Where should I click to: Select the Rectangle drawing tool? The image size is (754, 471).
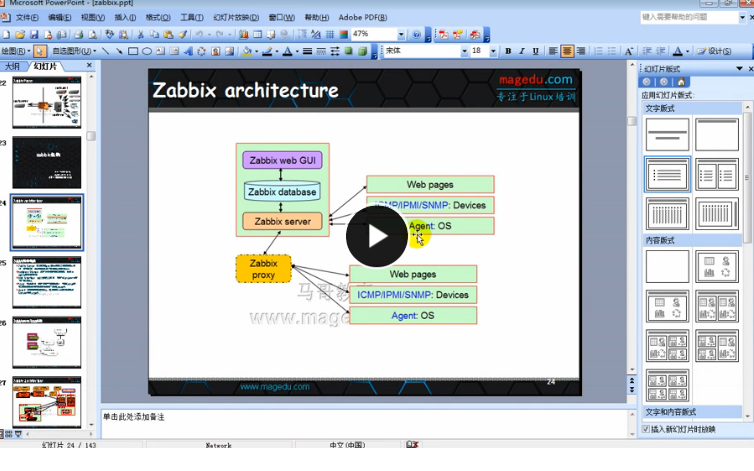click(133, 51)
